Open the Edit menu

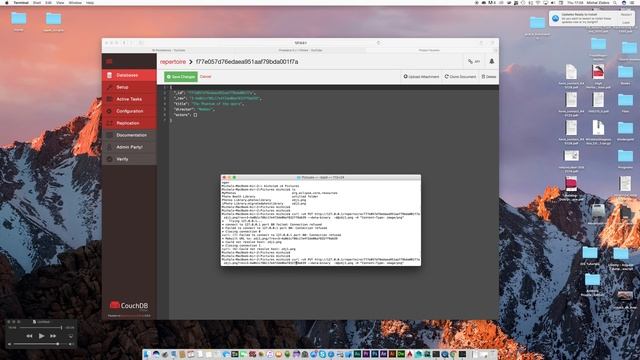[48, 2]
